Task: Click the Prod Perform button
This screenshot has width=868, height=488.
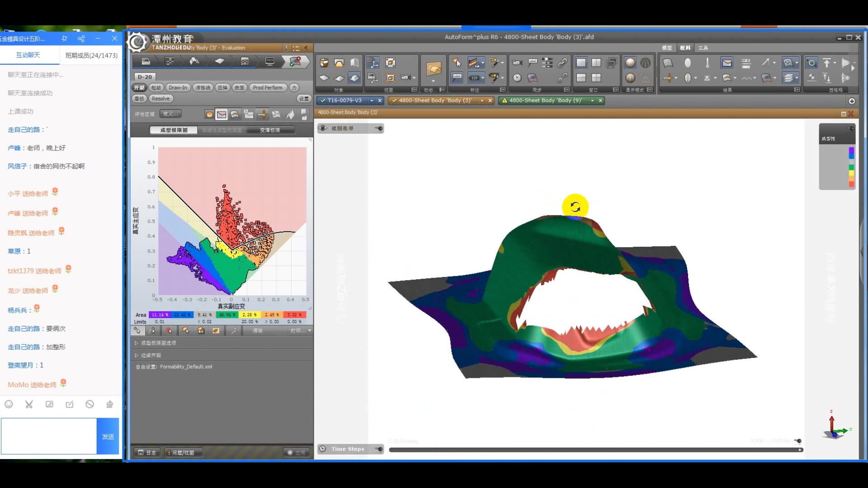Action: click(267, 88)
